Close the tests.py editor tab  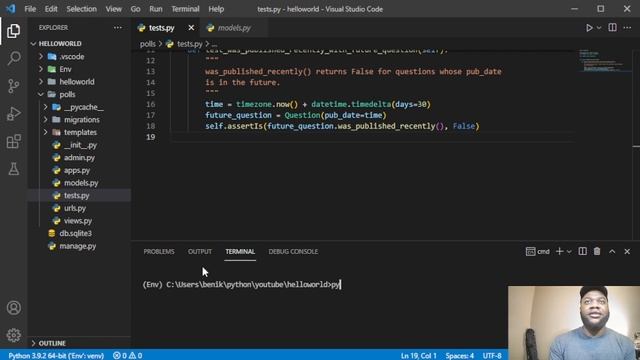(191, 28)
